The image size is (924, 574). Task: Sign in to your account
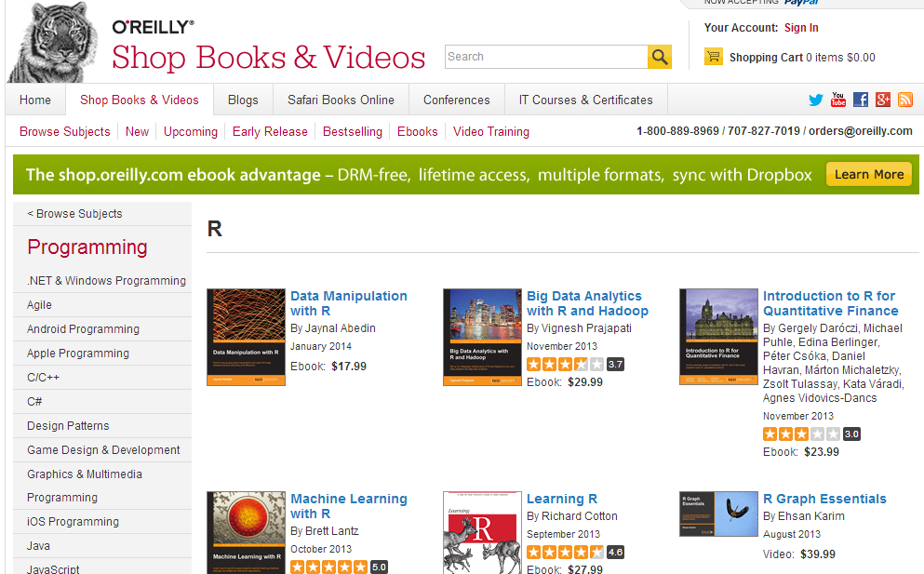[x=801, y=28]
